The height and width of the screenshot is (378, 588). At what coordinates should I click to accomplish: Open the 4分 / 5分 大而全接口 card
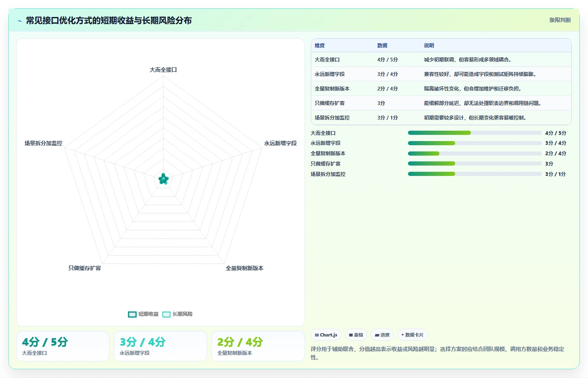coord(63,346)
